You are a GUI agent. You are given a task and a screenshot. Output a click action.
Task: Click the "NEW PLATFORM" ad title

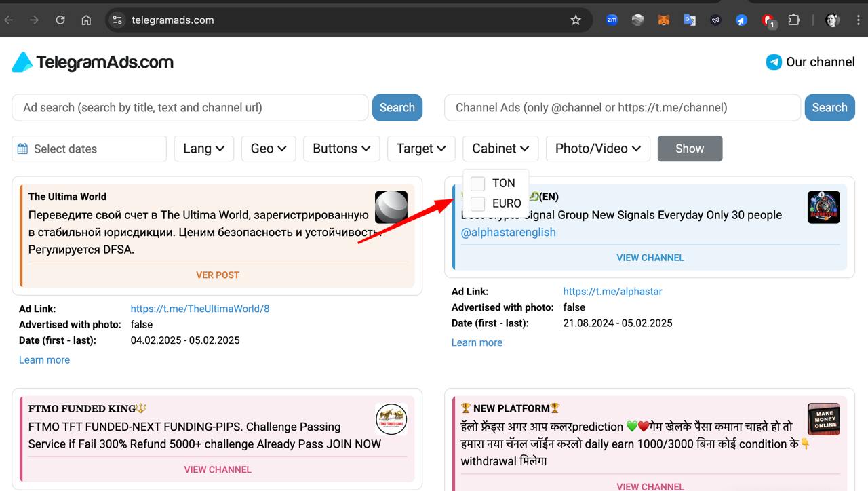[x=511, y=408]
